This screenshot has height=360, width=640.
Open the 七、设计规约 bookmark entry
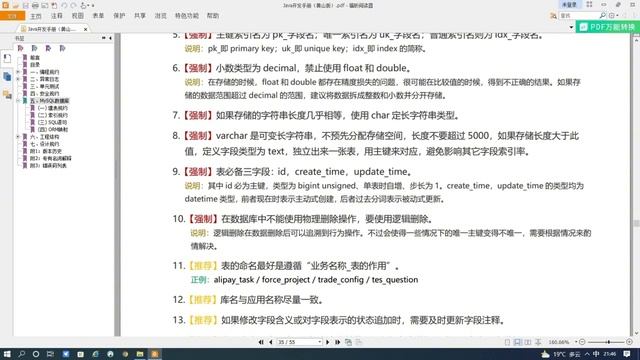coord(44,144)
